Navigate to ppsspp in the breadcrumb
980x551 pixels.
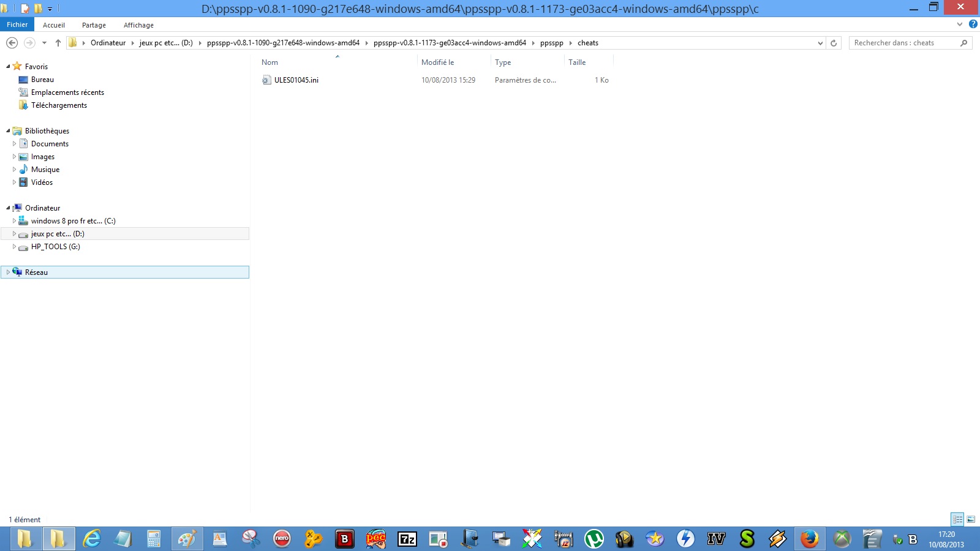551,43
